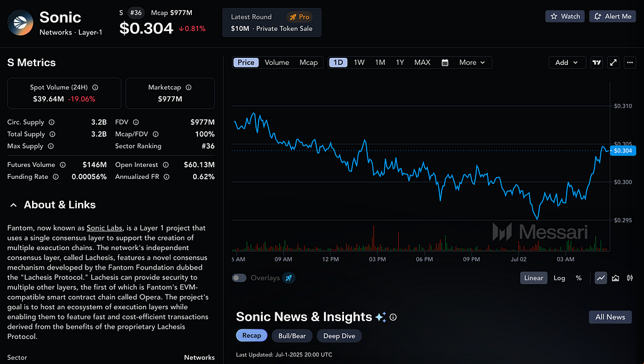Open the three-dots chart options menu
The image size is (644, 364).
(x=630, y=62)
